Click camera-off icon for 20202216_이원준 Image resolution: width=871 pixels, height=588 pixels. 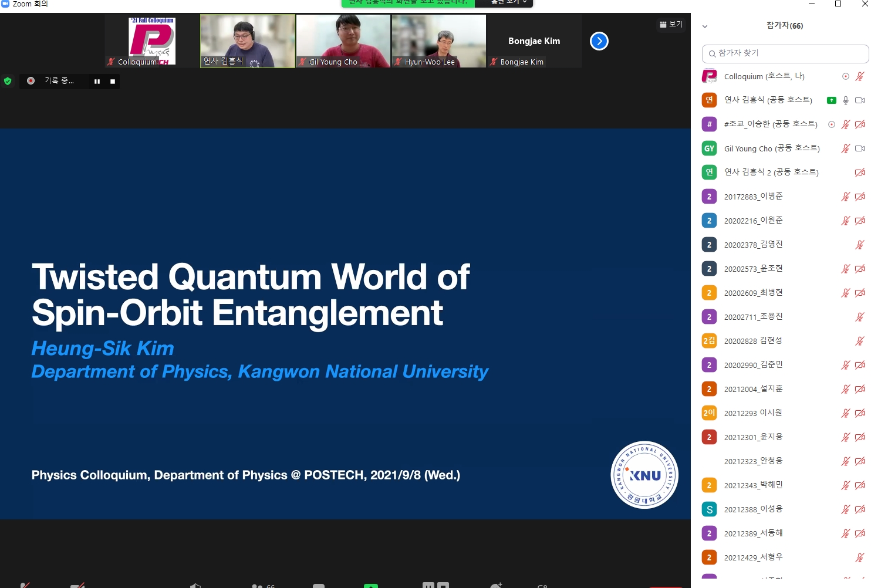[860, 221]
